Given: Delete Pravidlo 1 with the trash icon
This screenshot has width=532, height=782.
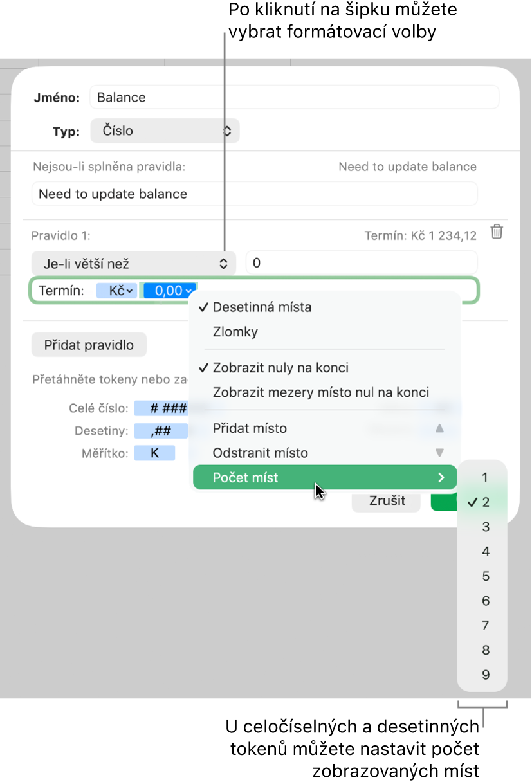Looking at the screenshot, I should [496, 232].
